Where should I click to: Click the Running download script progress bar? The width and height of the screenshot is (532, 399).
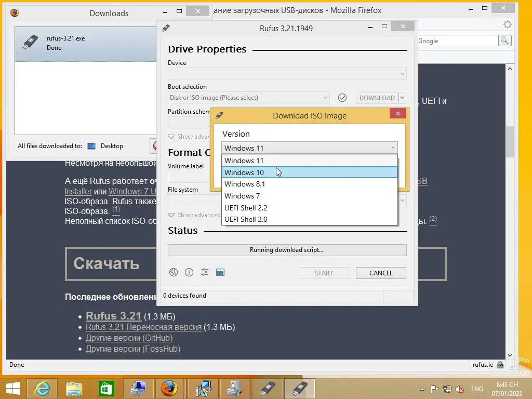tap(287, 250)
